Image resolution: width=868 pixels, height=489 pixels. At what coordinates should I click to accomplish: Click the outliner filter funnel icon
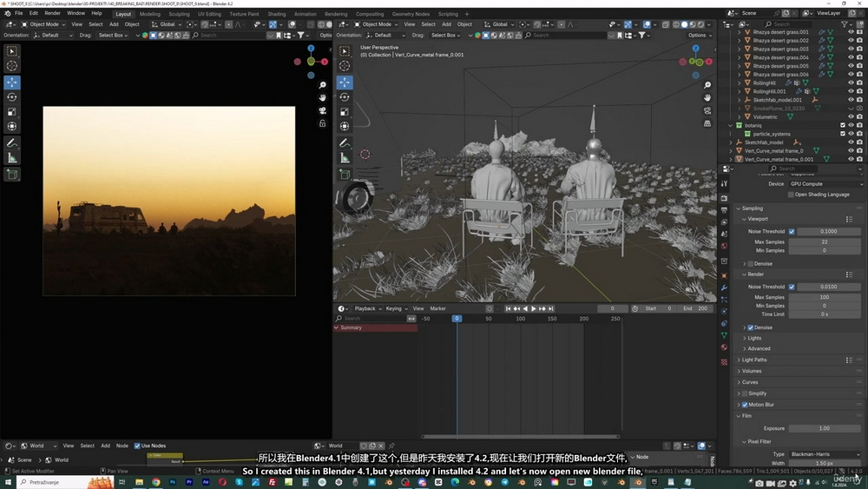click(845, 24)
